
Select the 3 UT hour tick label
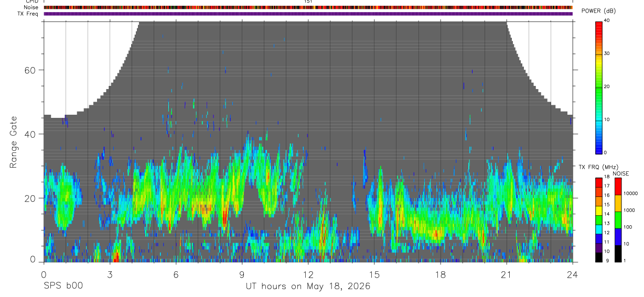coord(110,275)
